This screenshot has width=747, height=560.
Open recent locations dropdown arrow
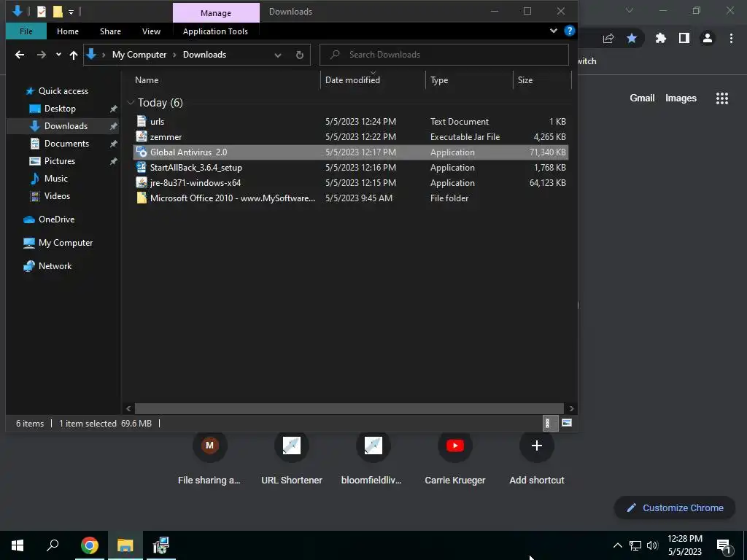(x=58, y=55)
